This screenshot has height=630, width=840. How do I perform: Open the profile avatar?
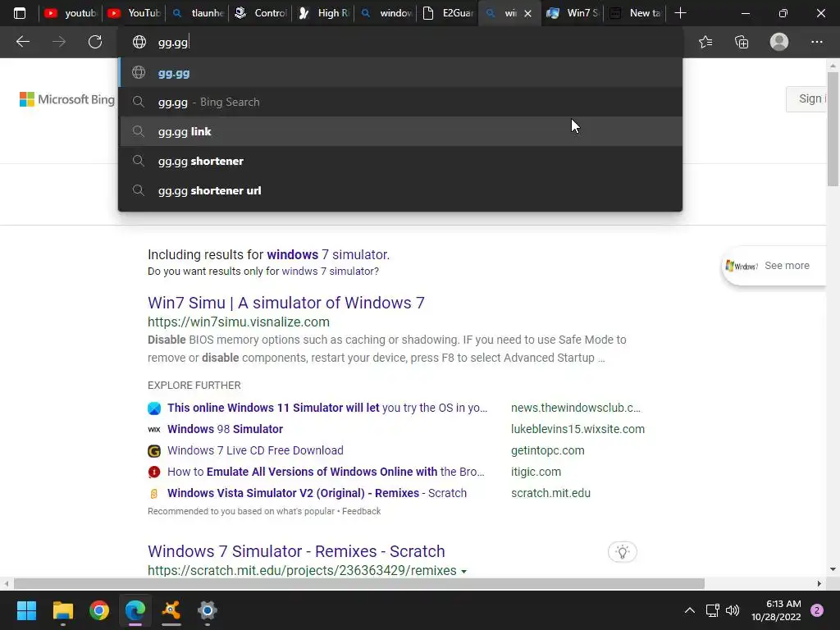pyautogui.click(x=779, y=42)
